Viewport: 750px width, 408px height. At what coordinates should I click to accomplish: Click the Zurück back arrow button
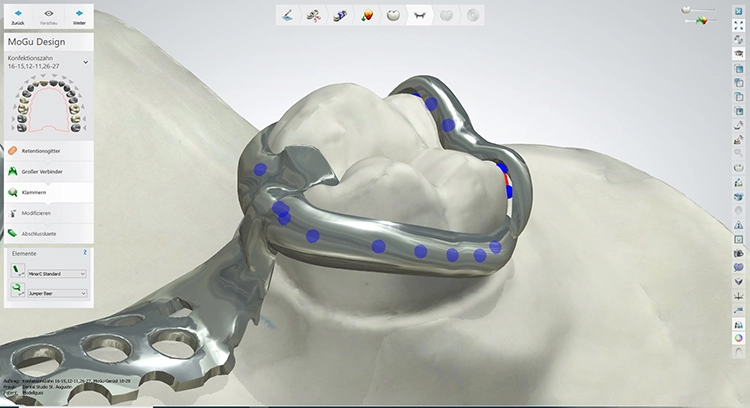point(17,16)
